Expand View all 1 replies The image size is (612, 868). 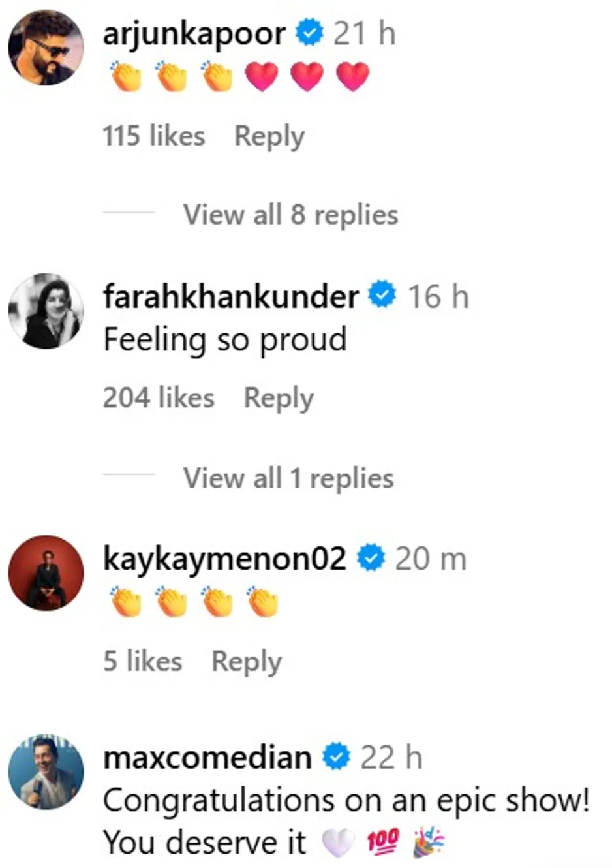click(x=288, y=478)
